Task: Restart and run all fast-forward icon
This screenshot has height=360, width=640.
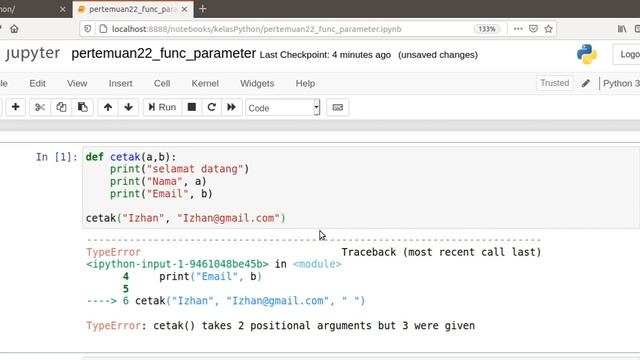Action: pyautogui.click(x=231, y=107)
